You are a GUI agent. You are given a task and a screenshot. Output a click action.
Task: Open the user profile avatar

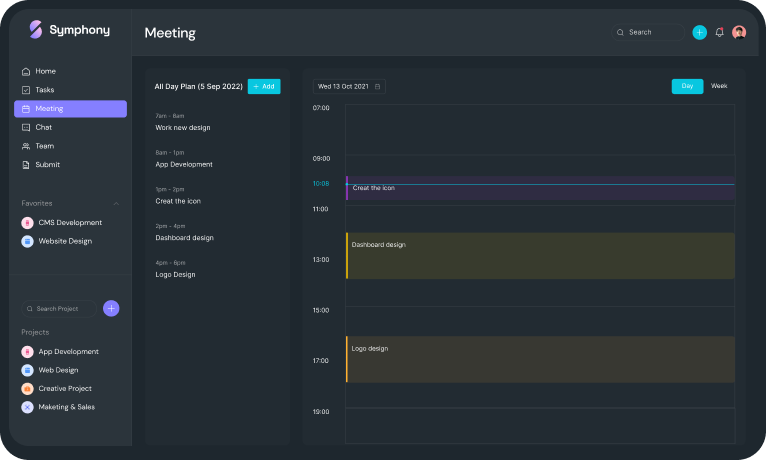pos(739,32)
